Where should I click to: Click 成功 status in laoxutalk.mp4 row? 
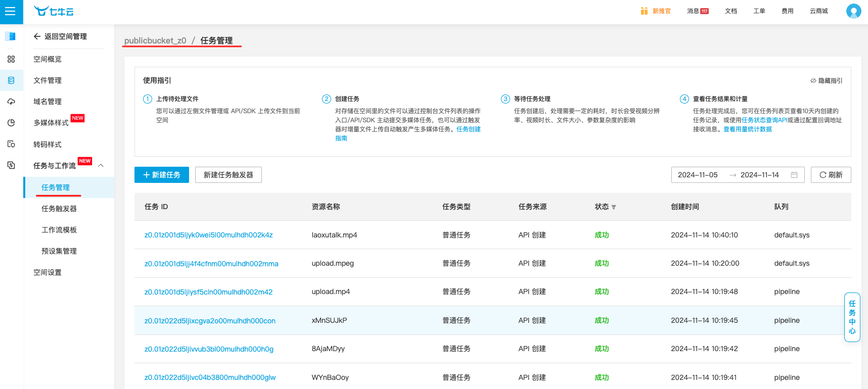[602, 235]
